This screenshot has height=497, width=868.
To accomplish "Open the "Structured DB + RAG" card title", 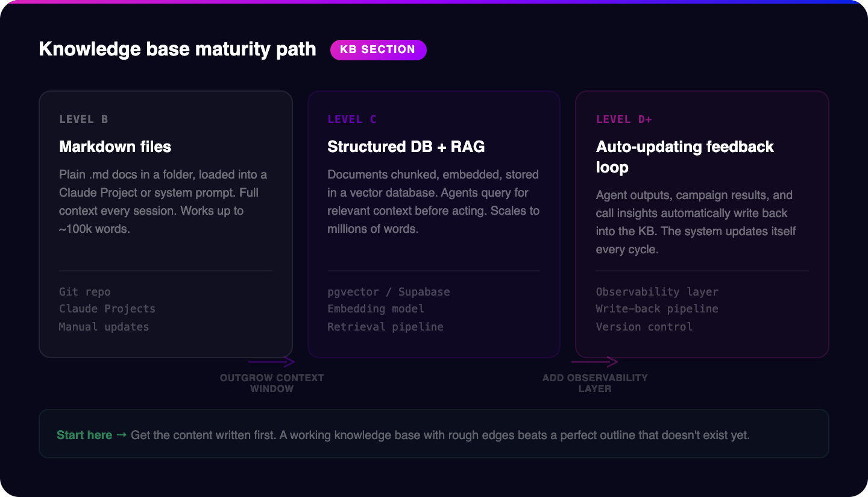I will click(x=406, y=147).
